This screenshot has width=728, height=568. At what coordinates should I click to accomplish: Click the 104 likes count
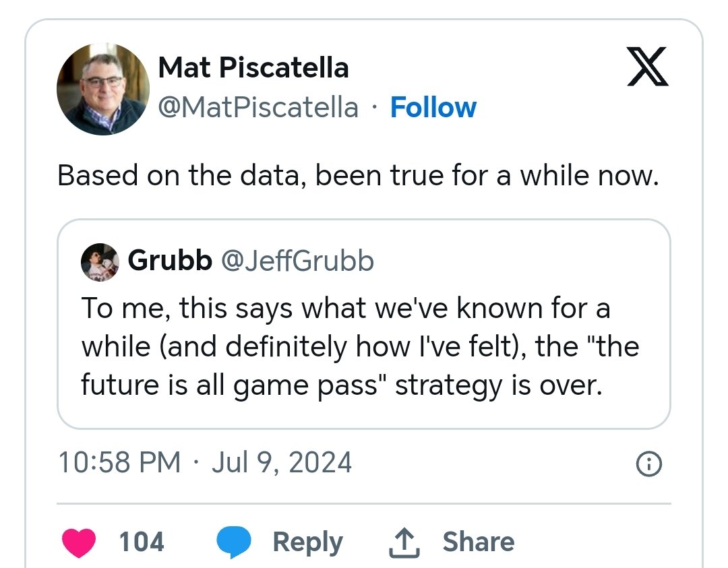(x=142, y=542)
